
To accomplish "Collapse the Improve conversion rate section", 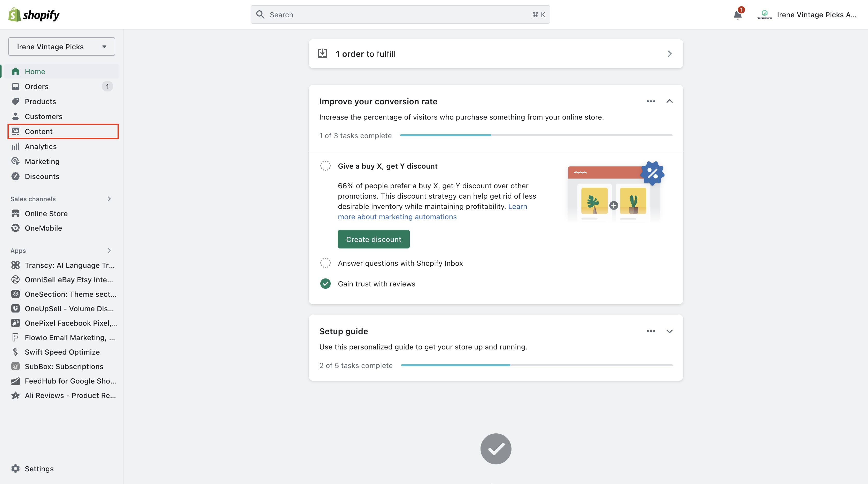I will 669,101.
